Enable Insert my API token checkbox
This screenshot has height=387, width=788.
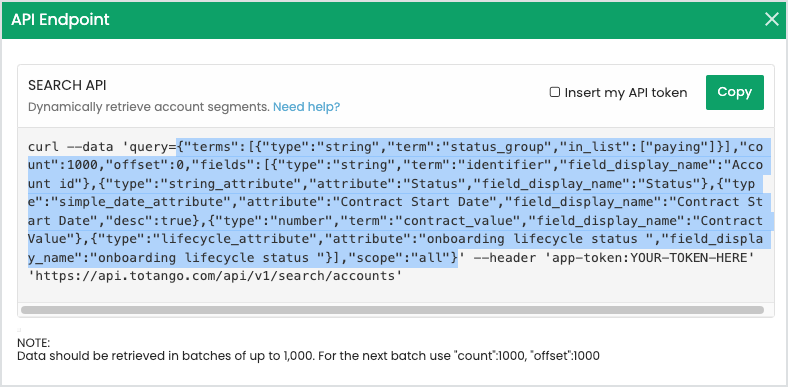[554, 92]
